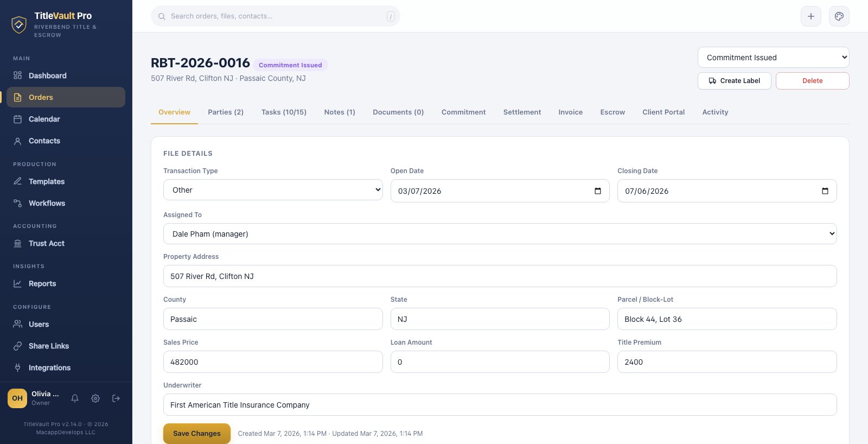
Task: Click the Create Label button
Action: 735,81
